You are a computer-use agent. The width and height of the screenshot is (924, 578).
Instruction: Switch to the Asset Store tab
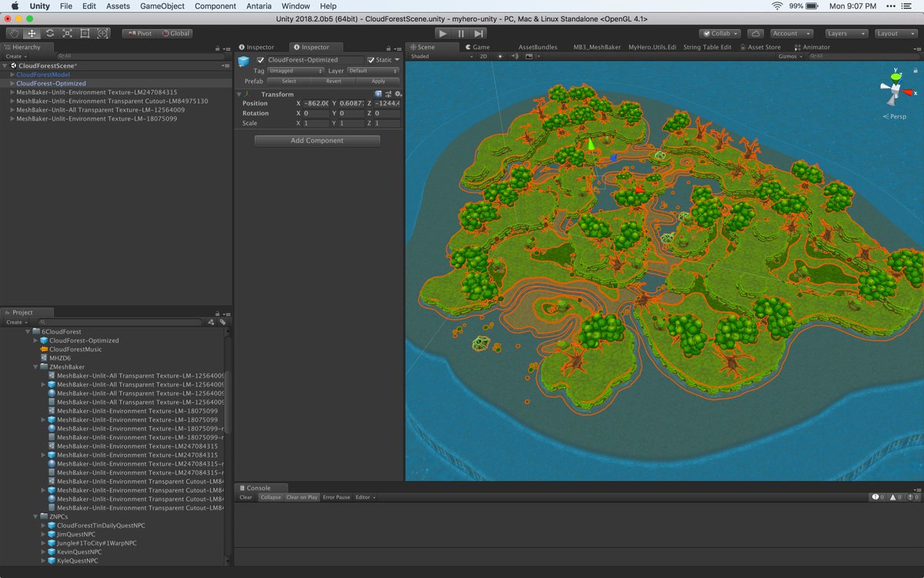(760, 47)
